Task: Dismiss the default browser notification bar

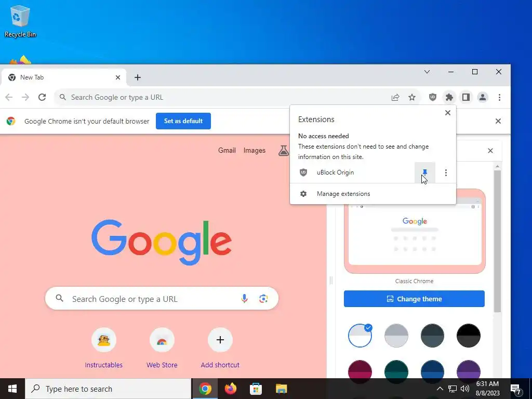Action: [498, 121]
